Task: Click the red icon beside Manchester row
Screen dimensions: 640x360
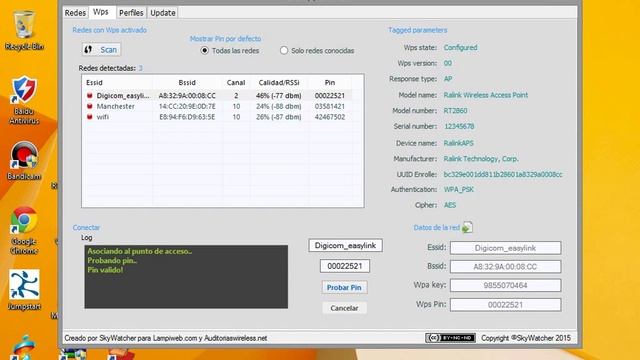Action: click(90, 106)
